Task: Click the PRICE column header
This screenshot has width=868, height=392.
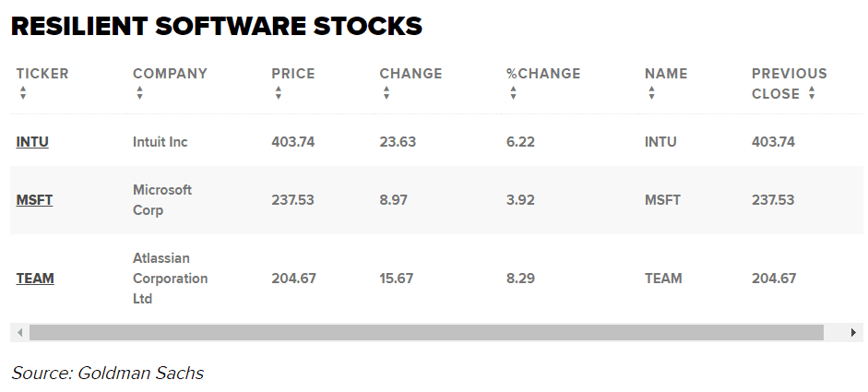Action: point(292,74)
